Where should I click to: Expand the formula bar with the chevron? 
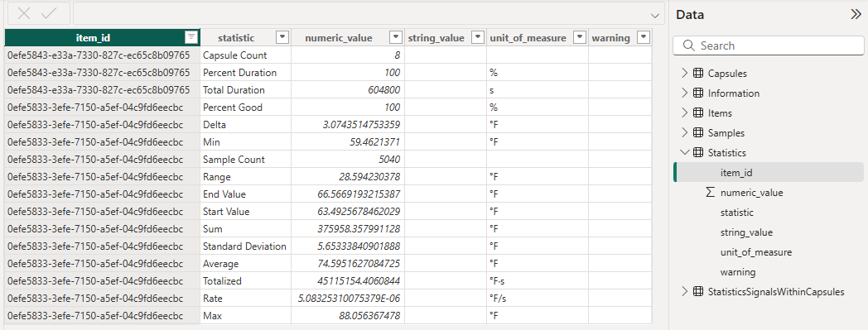655,15
